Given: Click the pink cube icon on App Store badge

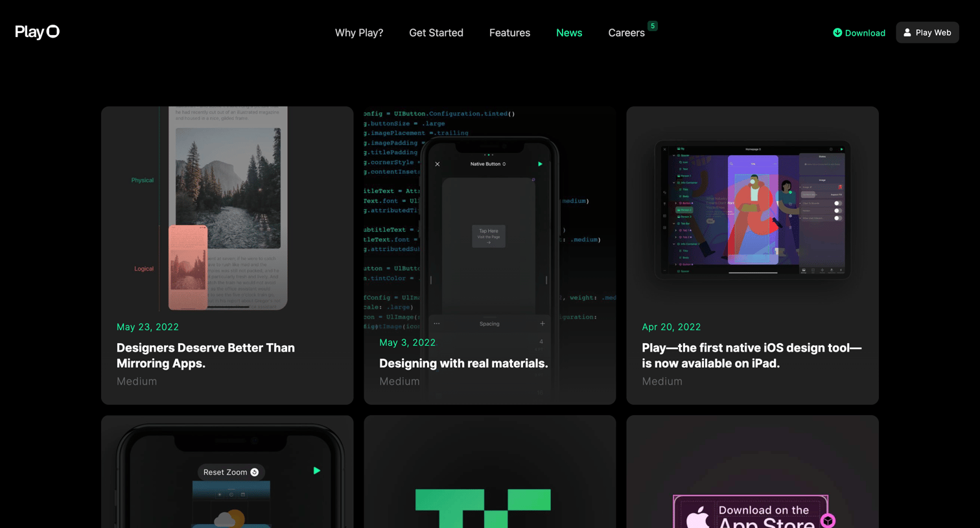Looking at the screenshot, I should 828,520.
